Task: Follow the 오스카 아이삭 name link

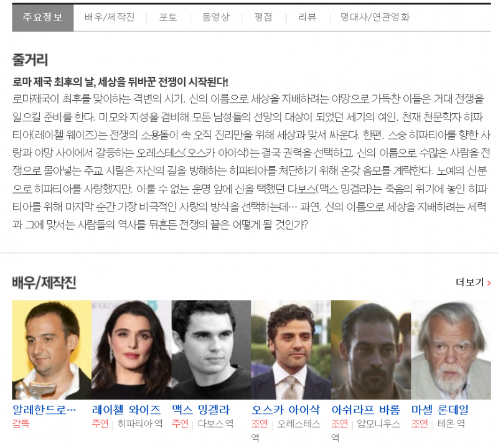Action: 286,409
